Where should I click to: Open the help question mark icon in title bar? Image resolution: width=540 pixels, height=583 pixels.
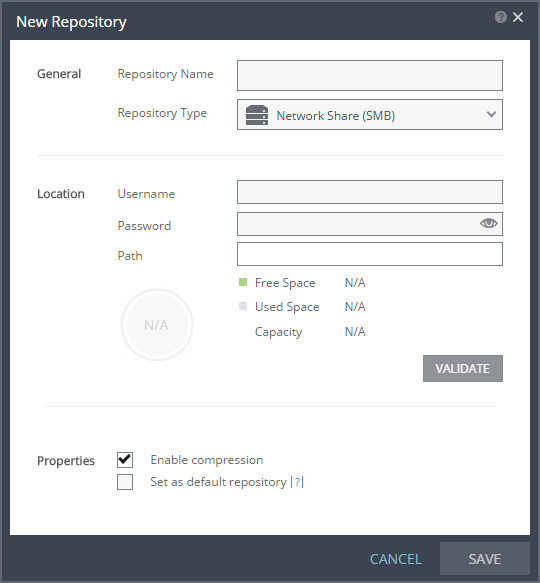501,17
